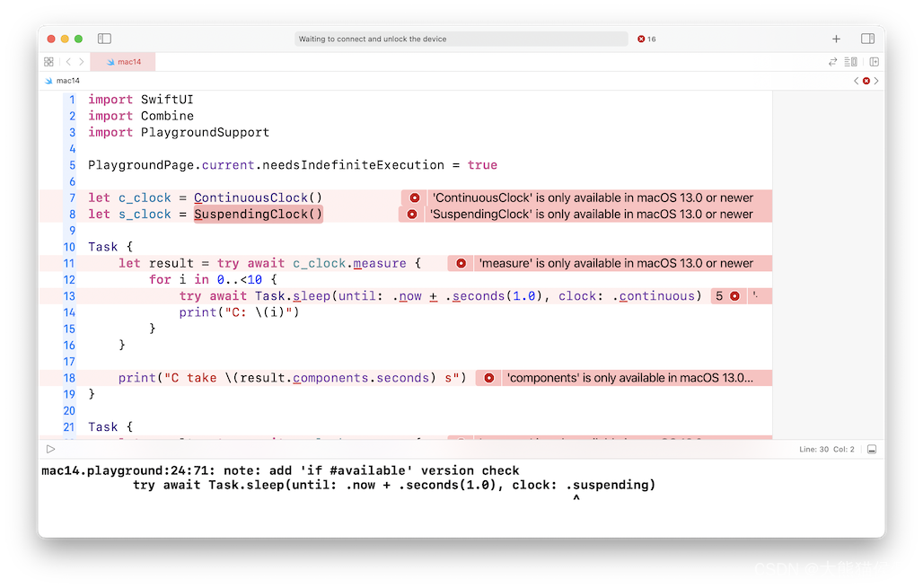This screenshot has width=923, height=588.
Task: Click the 'components' availability error message
Action: point(630,378)
